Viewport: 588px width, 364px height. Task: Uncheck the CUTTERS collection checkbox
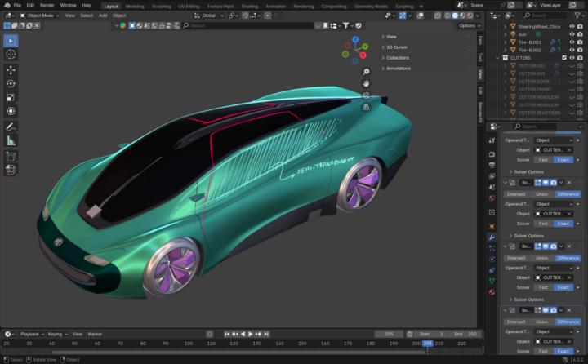pyautogui.click(x=564, y=58)
